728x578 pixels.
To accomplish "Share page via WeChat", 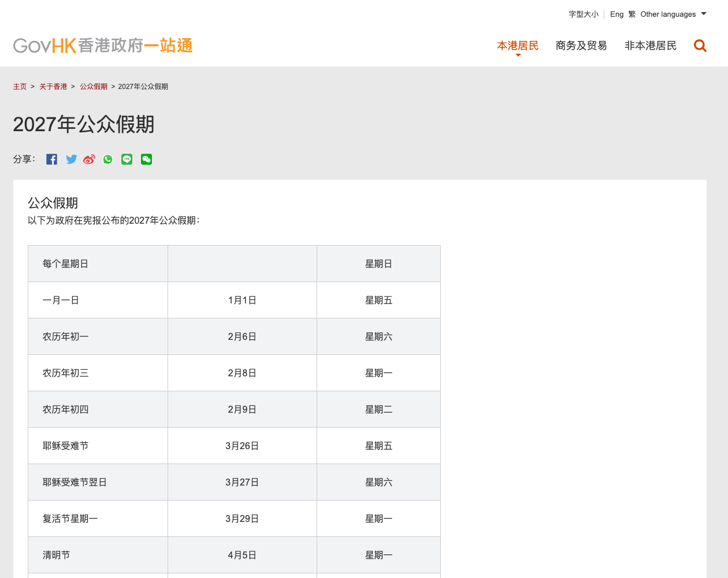I will coord(147,160).
